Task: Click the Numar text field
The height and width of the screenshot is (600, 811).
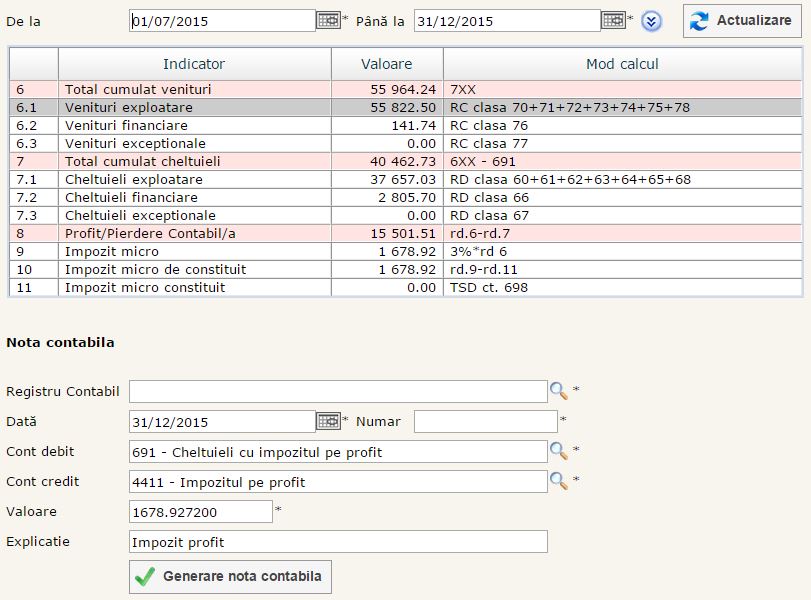Action: pyautogui.click(x=485, y=422)
